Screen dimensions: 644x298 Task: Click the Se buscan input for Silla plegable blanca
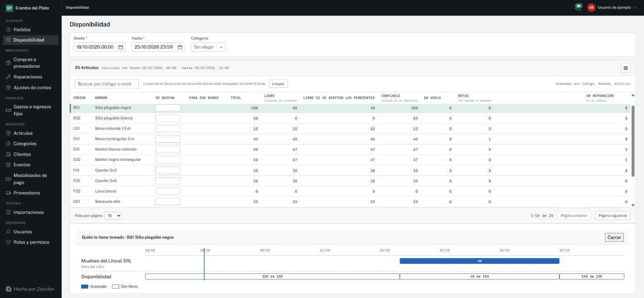point(168,118)
